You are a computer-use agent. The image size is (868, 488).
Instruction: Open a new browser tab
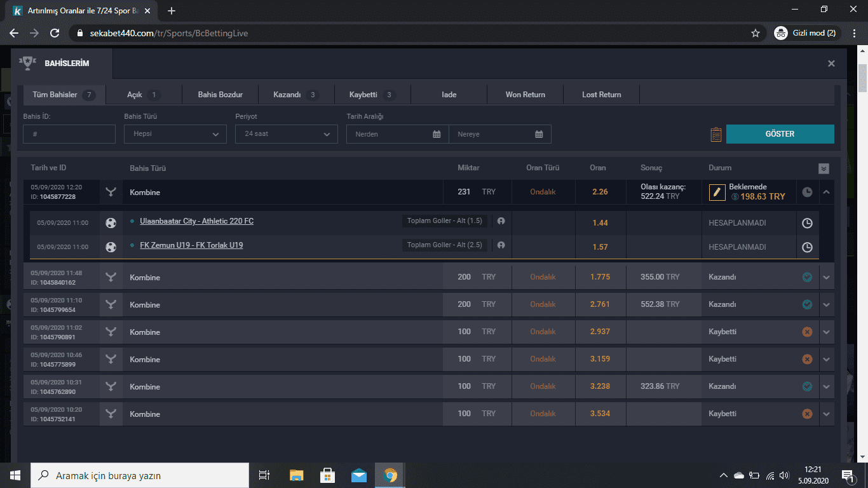pyautogui.click(x=172, y=11)
